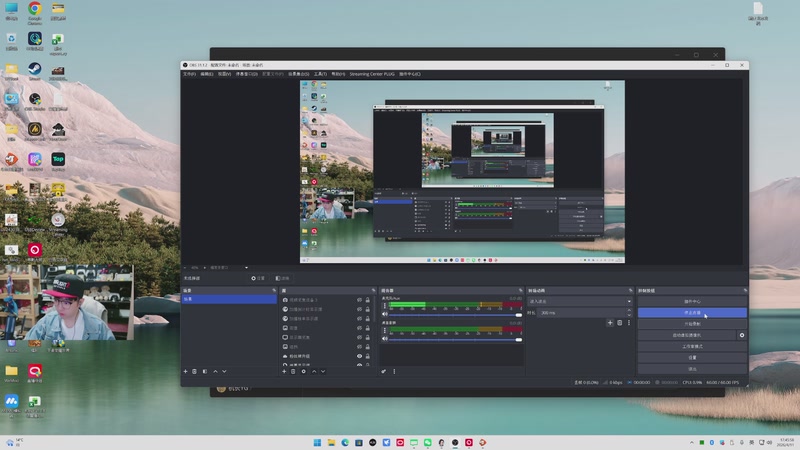
Task: Open the Steam desktop shortcut
Action: click(x=35, y=71)
